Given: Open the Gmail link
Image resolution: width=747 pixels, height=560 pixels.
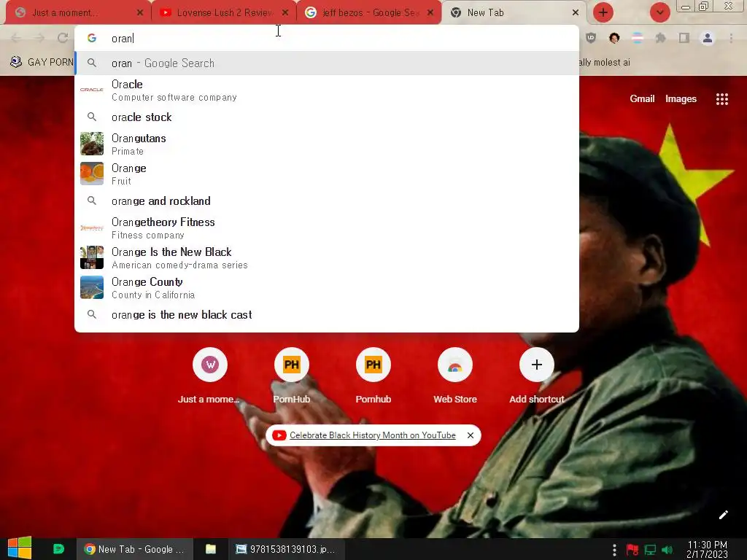Looking at the screenshot, I should click(x=642, y=98).
